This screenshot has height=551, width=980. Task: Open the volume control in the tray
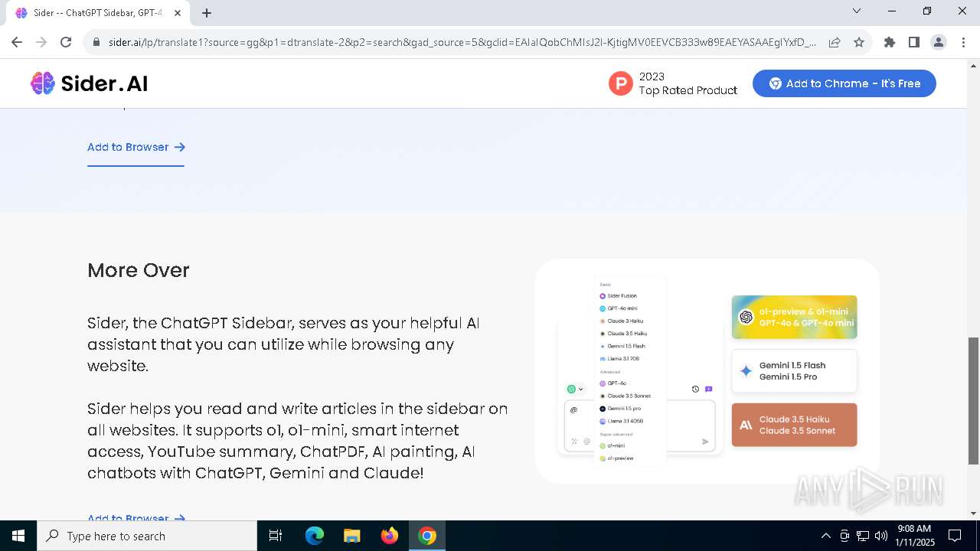(x=880, y=536)
